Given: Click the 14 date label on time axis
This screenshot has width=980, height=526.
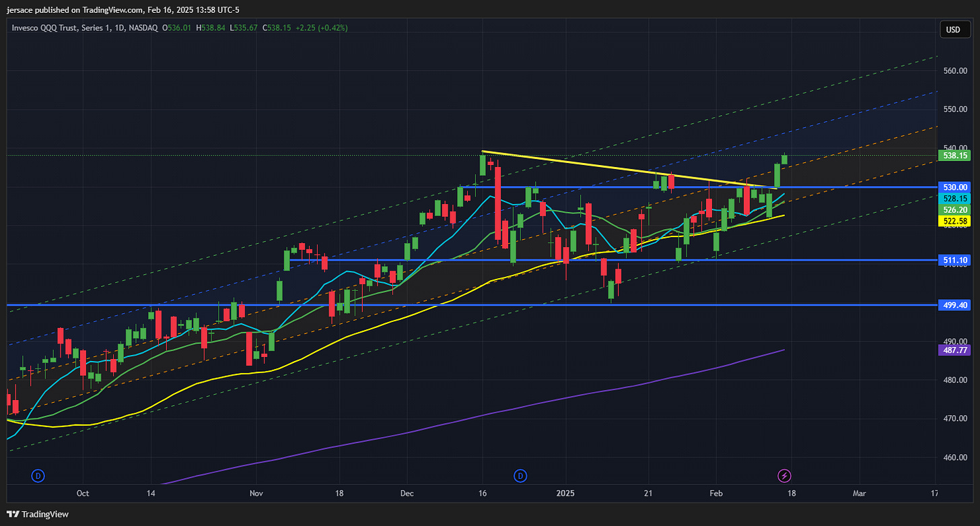Looking at the screenshot, I should [151, 493].
